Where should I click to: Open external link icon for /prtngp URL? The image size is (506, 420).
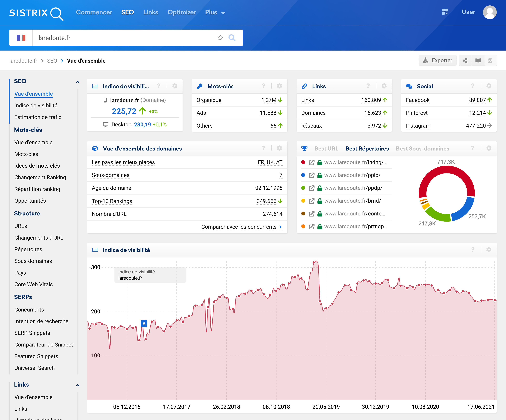(x=312, y=226)
